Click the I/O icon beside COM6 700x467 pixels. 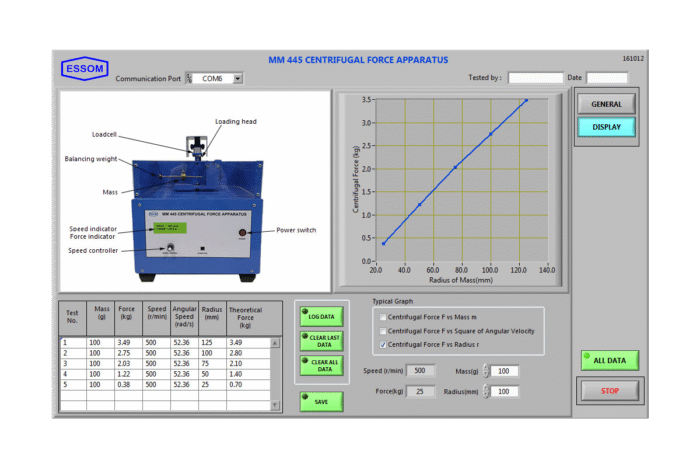click(x=188, y=77)
